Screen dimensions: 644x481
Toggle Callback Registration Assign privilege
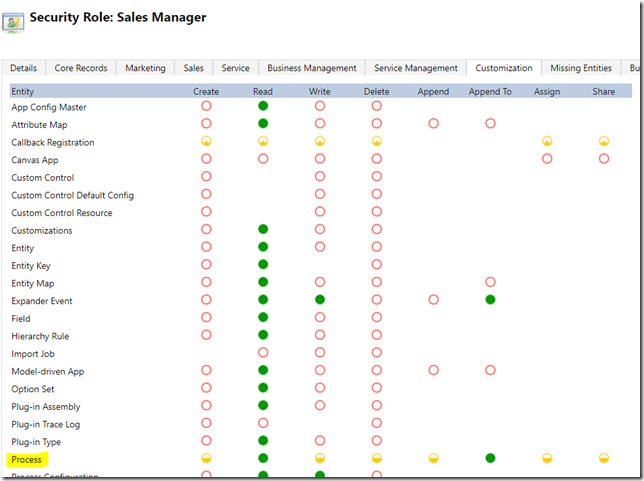547,141
